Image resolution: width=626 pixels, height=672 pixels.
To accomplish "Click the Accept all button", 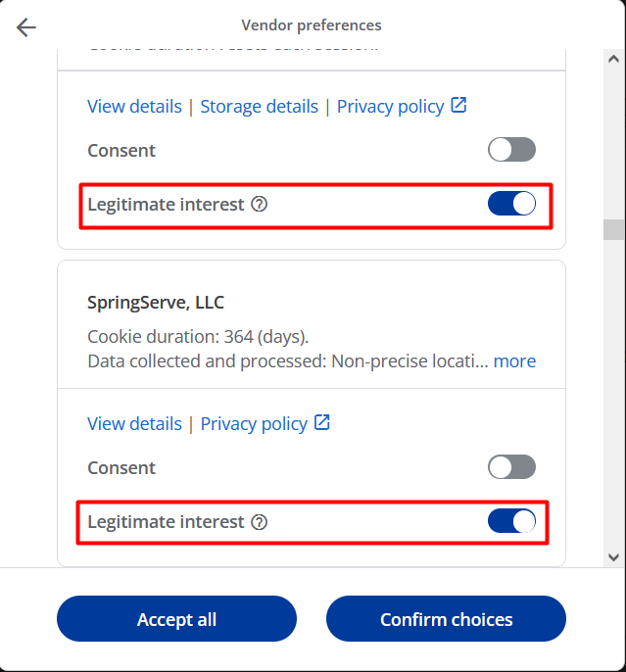I will pos(176,618).
